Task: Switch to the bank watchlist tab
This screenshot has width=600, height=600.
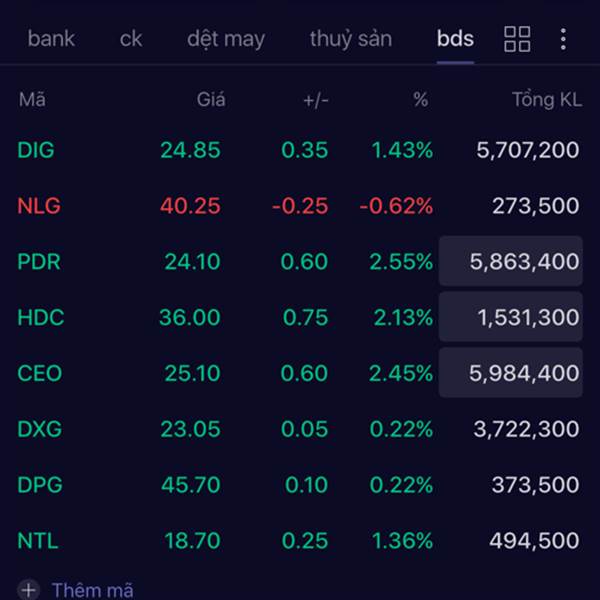Action: click(x=51, y=39)
